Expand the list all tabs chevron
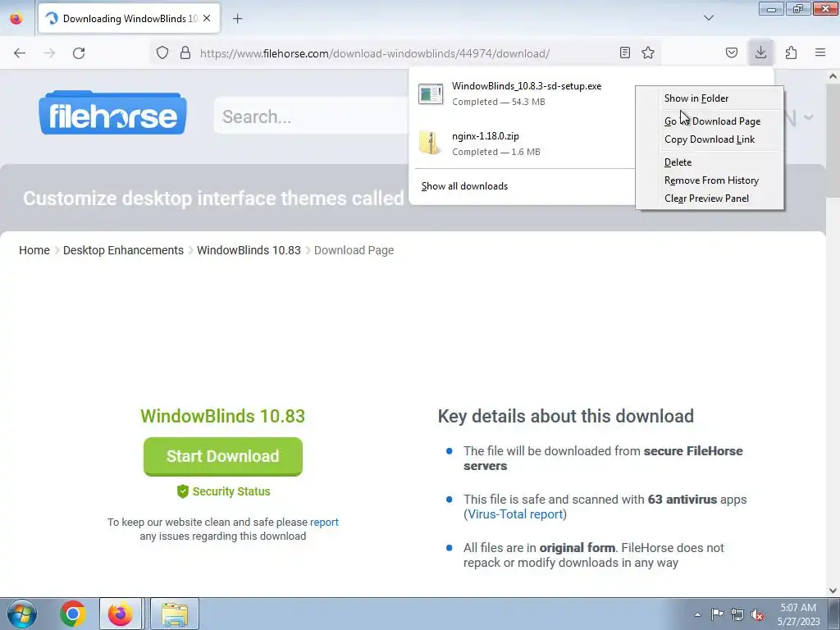This screenshot has height=630, width=840. pyautogui.click(x=709, y=18)
